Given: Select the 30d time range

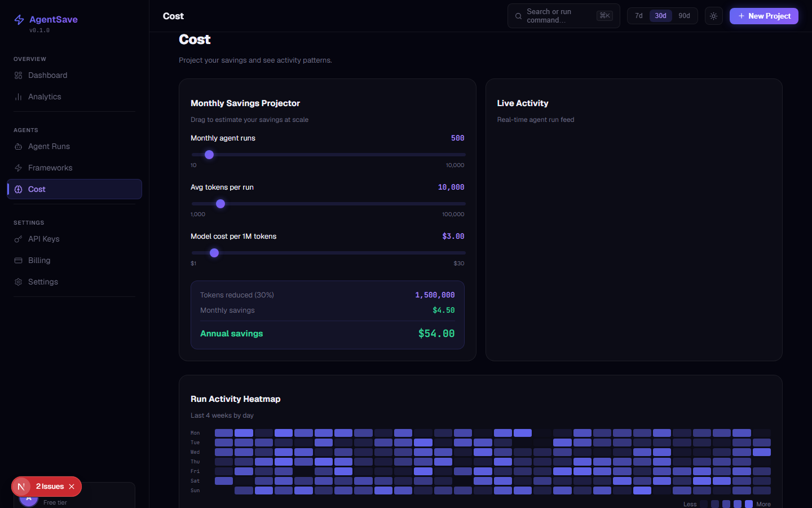Looking at the screenshot, I should click(x=660, y=16).
